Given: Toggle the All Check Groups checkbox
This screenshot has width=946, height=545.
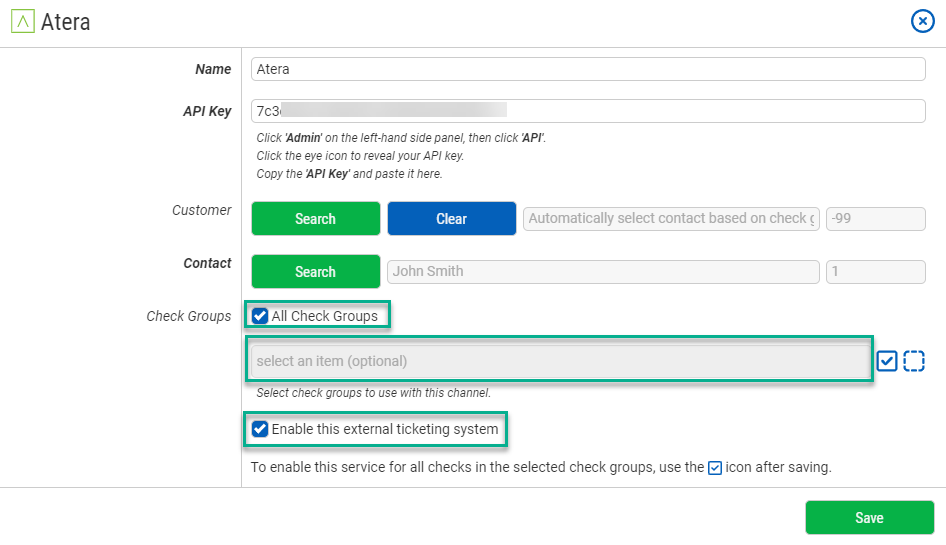Looking at the screenshot, I should click(x=260, y=316).
